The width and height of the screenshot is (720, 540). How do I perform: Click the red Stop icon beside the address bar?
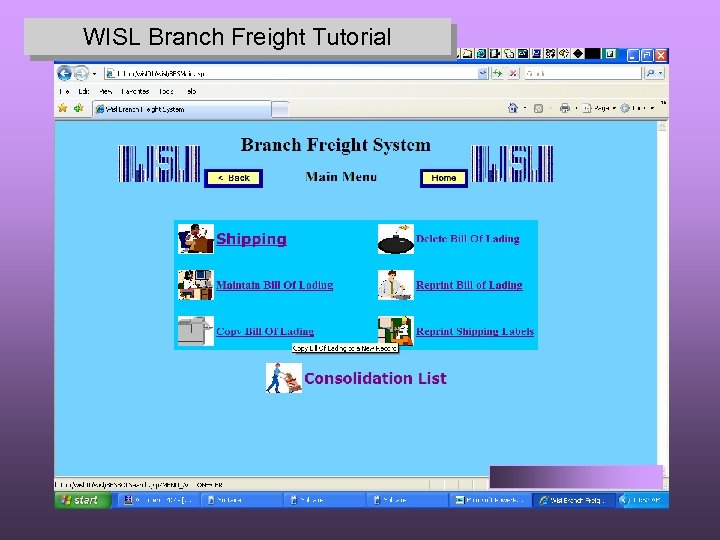[x=513, y=73]
